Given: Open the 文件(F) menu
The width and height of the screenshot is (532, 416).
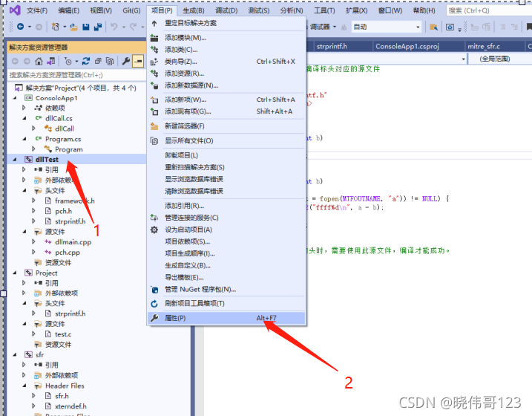Looking at the screenshot, I should coord(37,10).
